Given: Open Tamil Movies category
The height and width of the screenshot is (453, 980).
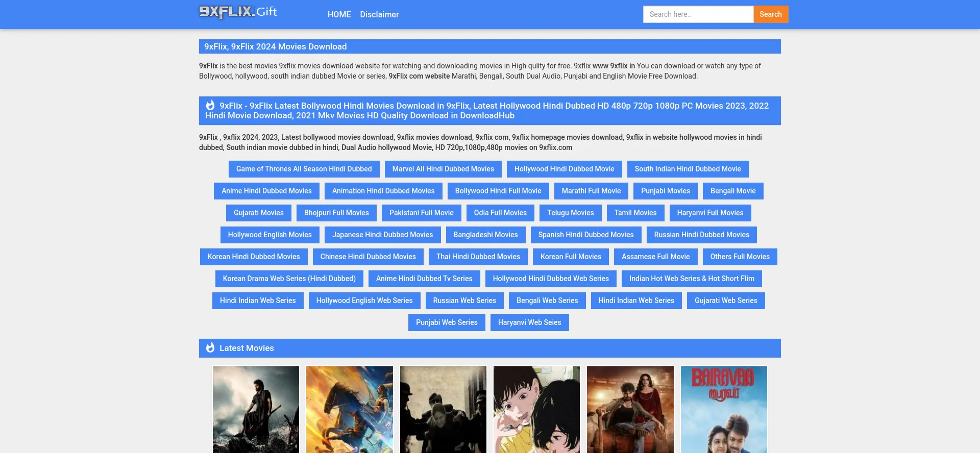Looking at the screenshot, I should click(635, 213).
